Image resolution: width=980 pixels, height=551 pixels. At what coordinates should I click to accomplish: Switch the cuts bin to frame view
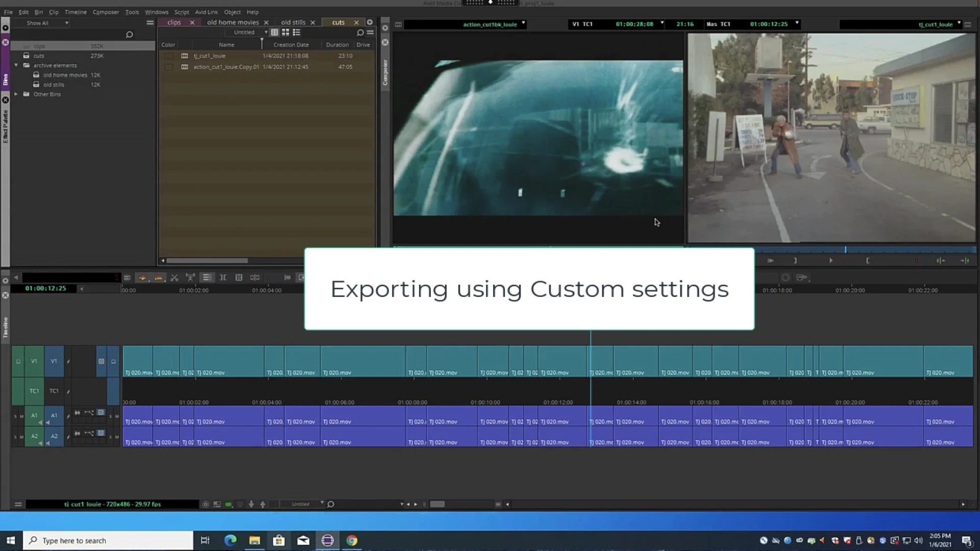click(285, 32)
